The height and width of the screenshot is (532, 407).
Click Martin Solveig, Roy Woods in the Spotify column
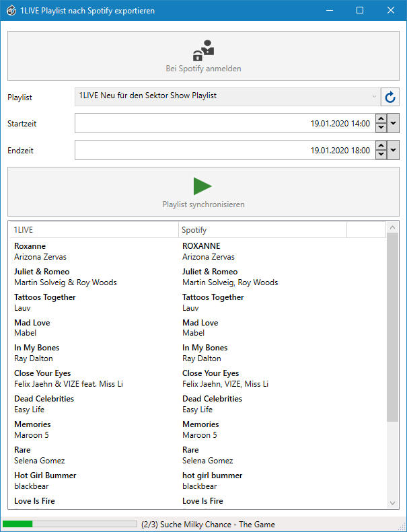pyautogui.click(x=230, y=282)
